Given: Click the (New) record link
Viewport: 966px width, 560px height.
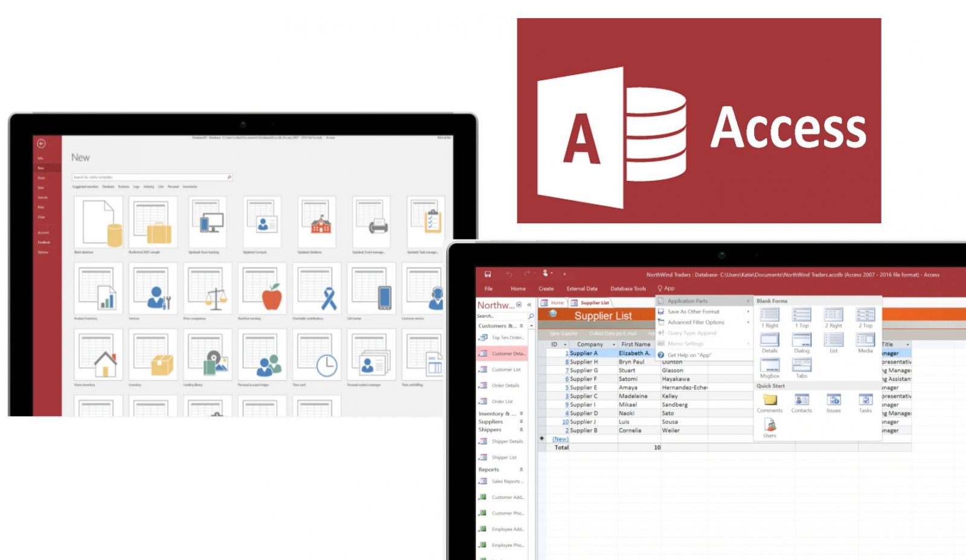Looking at the screenshot, I should (x=560, y=439).
